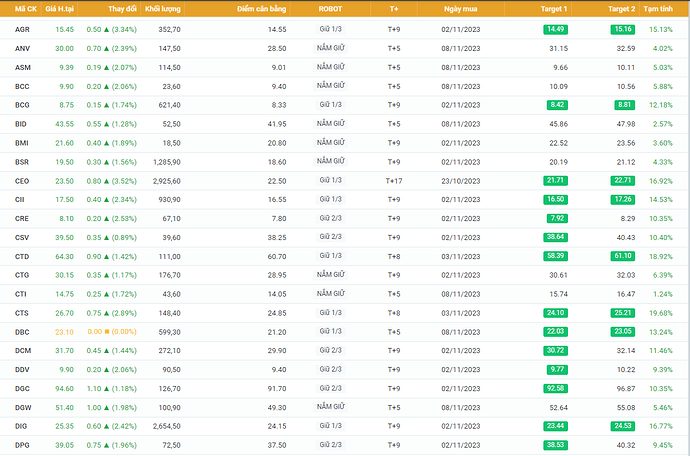The height and width of the screenshot is (456, 690).
Task: Open the BCG stock ticker
Action: (22, 105)
